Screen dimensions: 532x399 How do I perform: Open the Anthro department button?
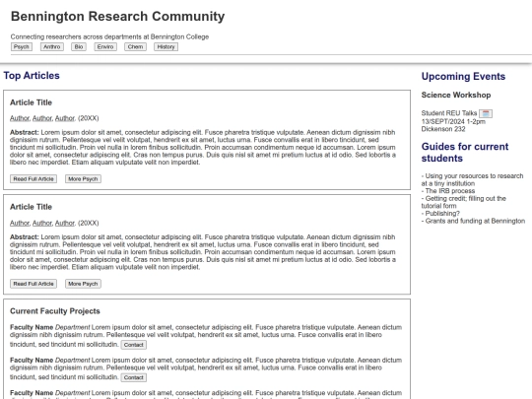click(x=52, y=47)
